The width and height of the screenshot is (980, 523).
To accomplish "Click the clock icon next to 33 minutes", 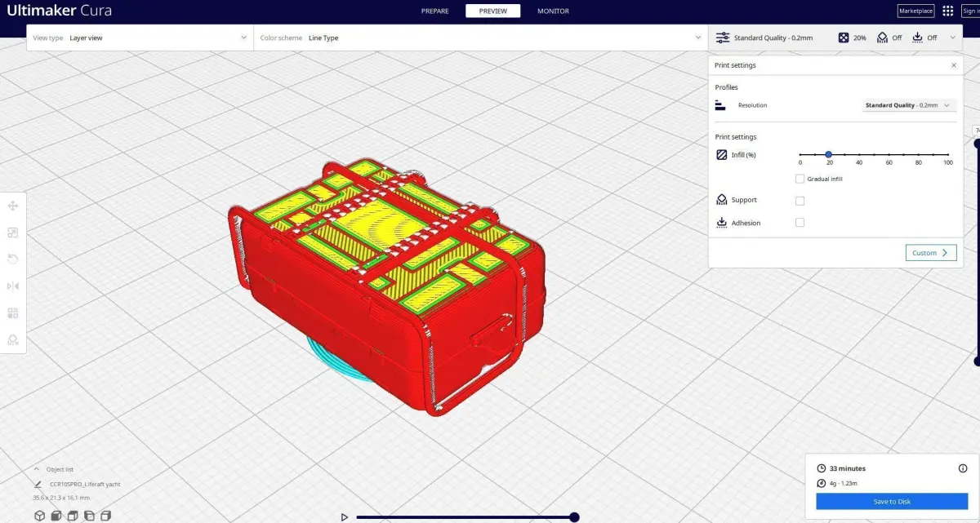I will click(822, 468).
